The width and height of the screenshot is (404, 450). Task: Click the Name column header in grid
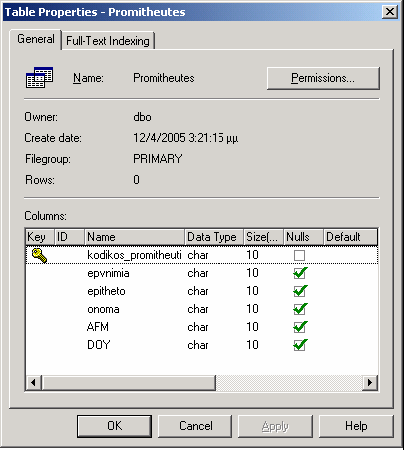[134, 237]
